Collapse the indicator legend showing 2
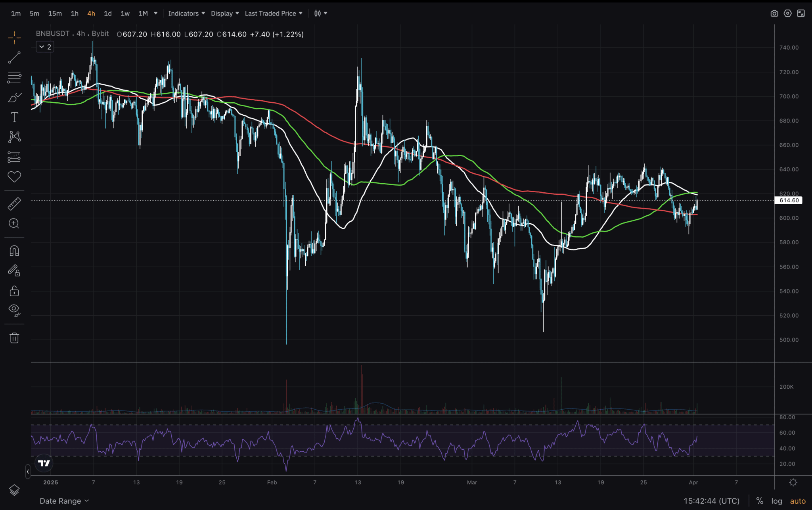 45,47
